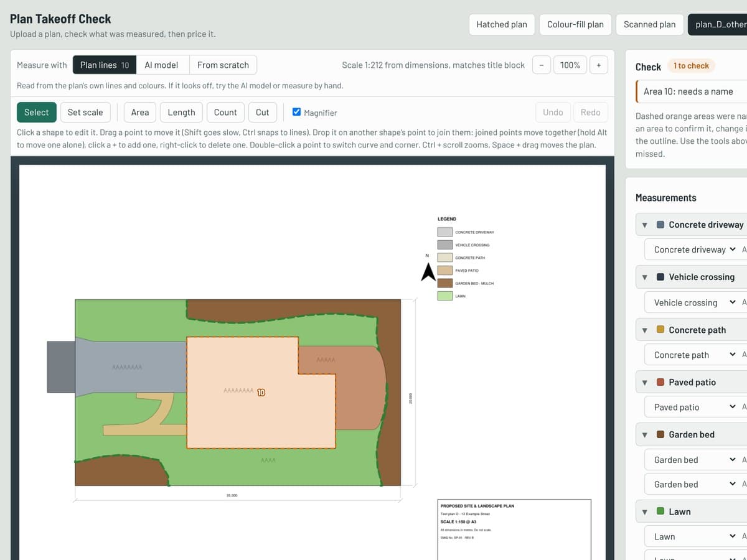Click the 'CONCRETE DRIVEWAY' legend label on plan
Screen dimensions: 747x560
(474, 232)
